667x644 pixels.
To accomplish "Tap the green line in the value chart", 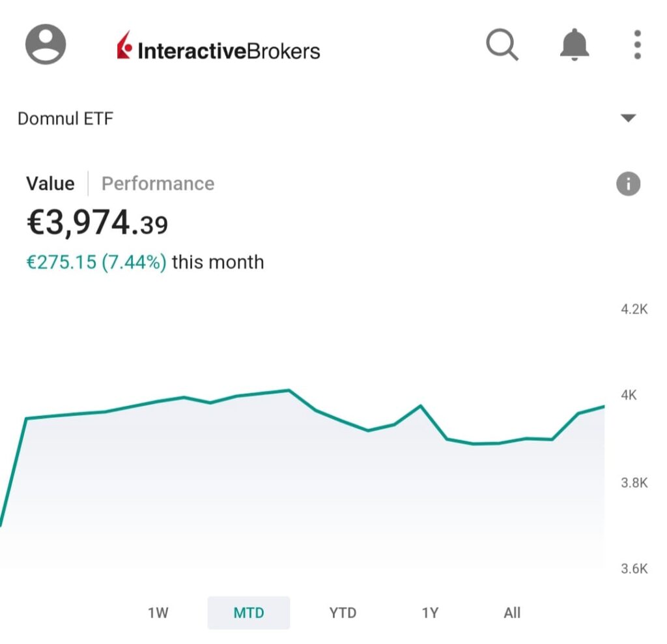I will tap(289, 390).
